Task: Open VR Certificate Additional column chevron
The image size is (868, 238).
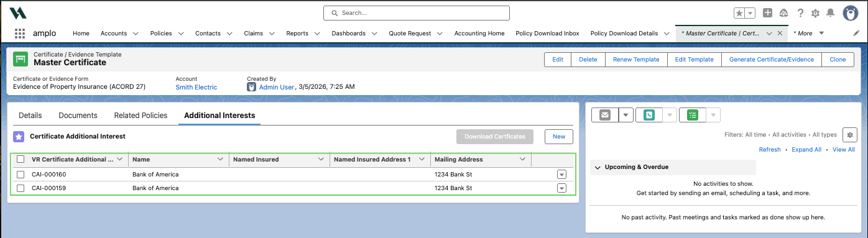Action: tap(120, 159)
